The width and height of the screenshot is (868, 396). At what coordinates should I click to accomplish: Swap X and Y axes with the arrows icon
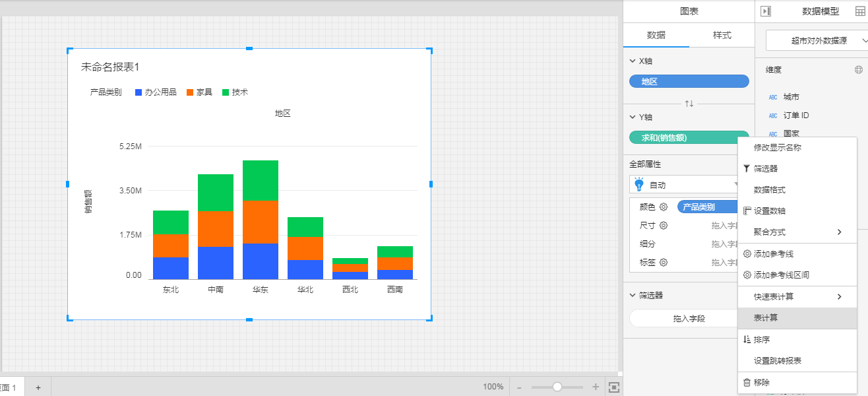tap(689, 104)
